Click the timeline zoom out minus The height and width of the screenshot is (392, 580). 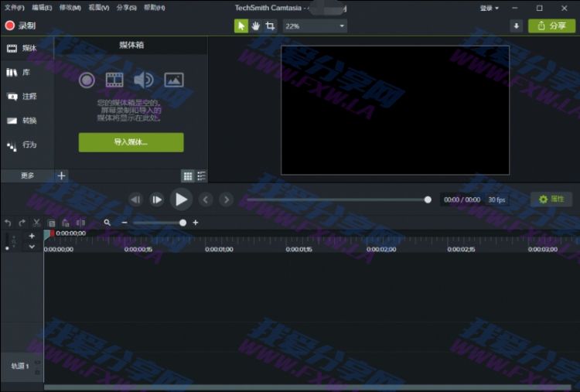[125, 223]
